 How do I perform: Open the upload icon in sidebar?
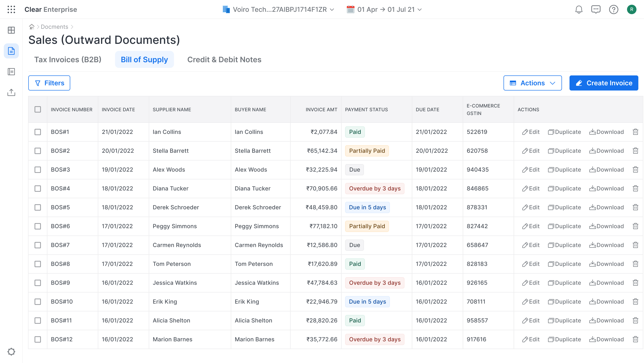coord(11,92)
